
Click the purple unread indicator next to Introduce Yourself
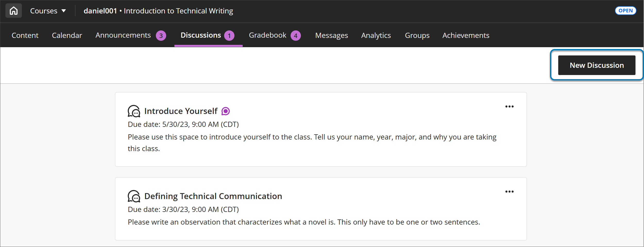coord(225,111)
